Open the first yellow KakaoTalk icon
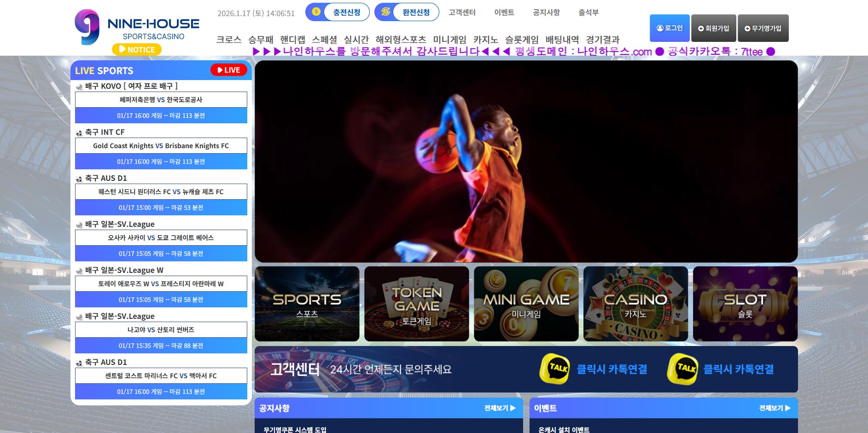 [554, 369]
